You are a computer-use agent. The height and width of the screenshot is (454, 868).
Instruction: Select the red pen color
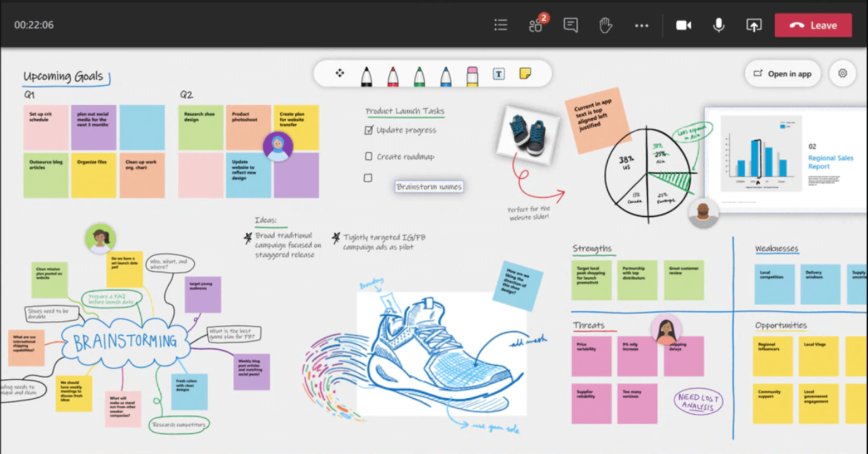[393, 73]
